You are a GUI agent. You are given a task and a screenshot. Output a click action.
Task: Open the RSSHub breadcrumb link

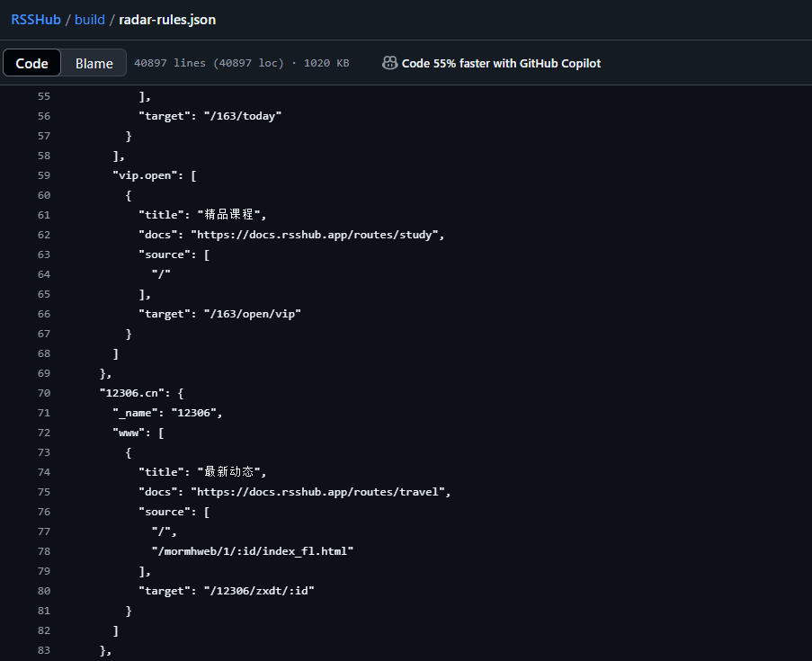click(35, 19)
